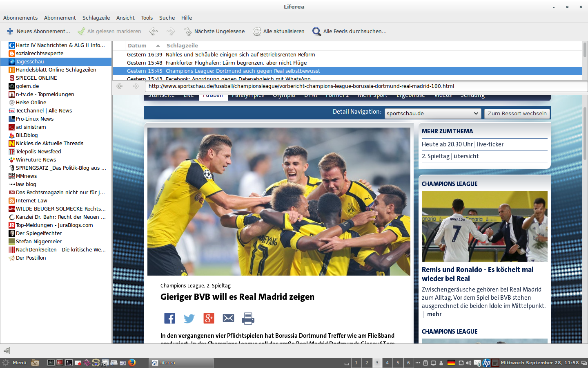This screenshot has width=588, height=368.
Task: Click browser forward arrow beside URL
Action: point(136,86)
